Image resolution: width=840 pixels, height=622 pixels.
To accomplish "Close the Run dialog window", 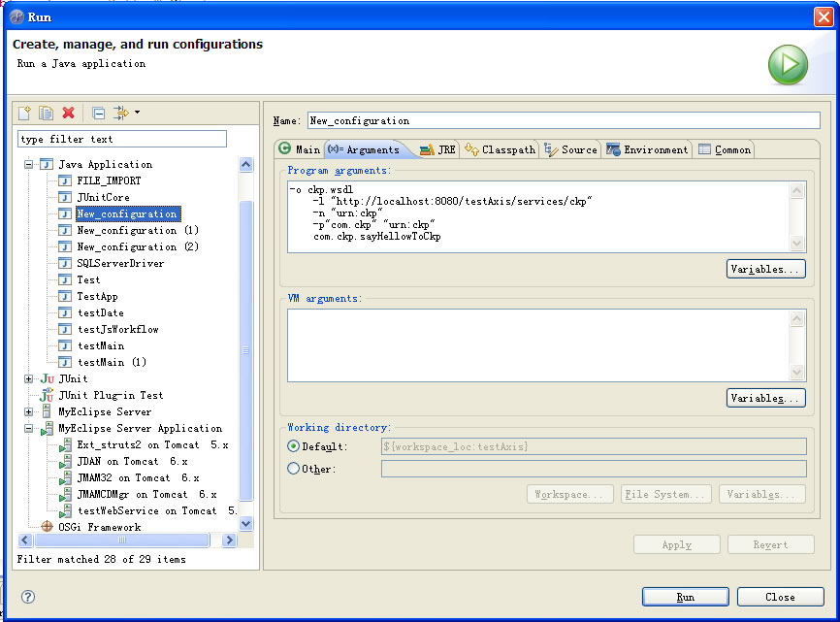I will tap(824, 16).
